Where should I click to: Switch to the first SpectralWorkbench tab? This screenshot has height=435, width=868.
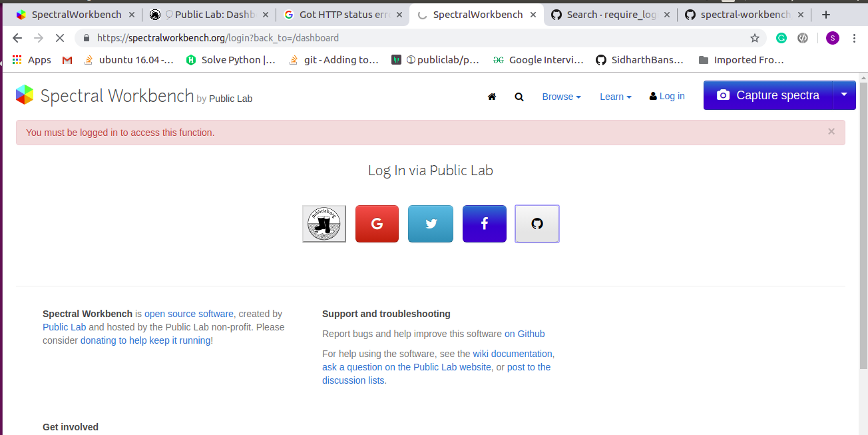click(x=77, y=15)
